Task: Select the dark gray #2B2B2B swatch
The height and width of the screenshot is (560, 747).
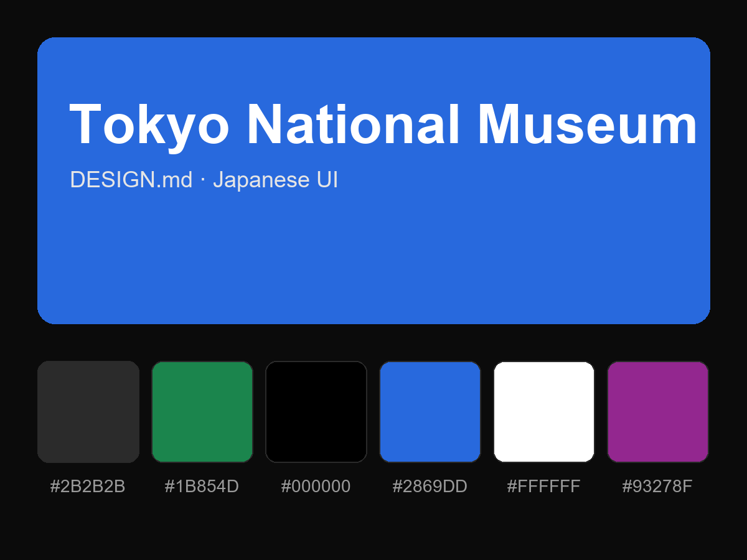Action: pyautogui.click(x=88, y=412)
